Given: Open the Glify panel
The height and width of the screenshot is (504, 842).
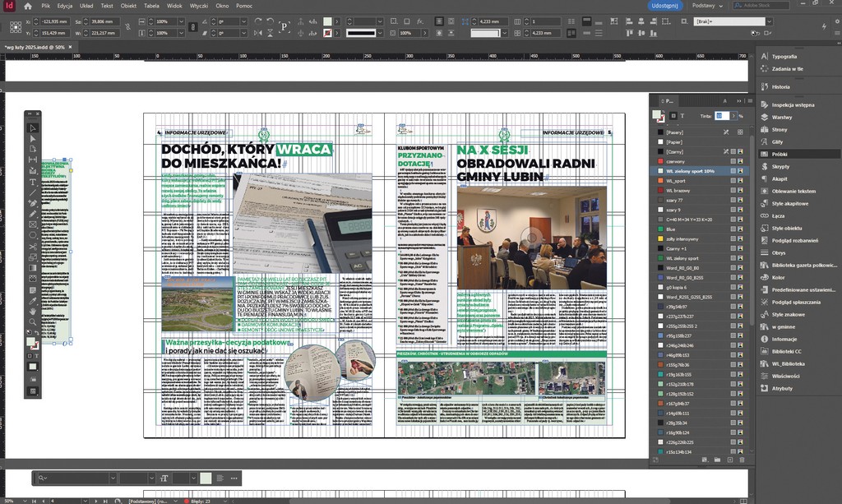Looking at the screenshot, I should pyautogui.click(x=777, y=141).
